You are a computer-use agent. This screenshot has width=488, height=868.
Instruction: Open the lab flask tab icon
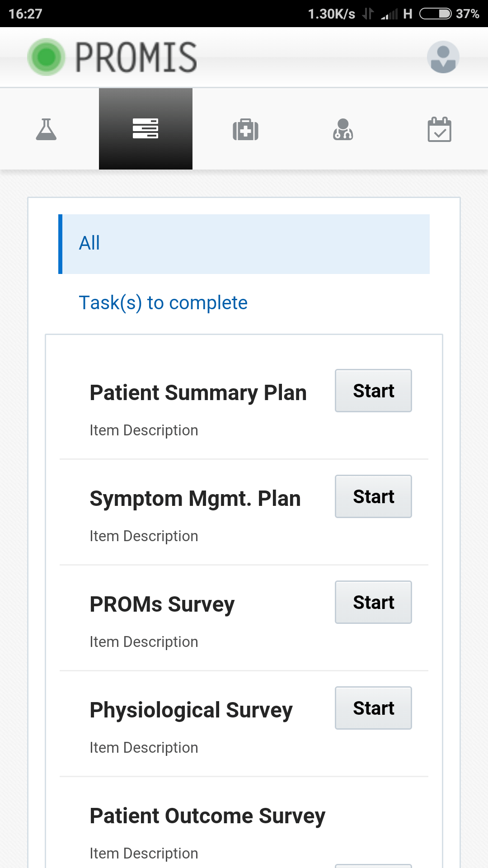coord(46,129)
